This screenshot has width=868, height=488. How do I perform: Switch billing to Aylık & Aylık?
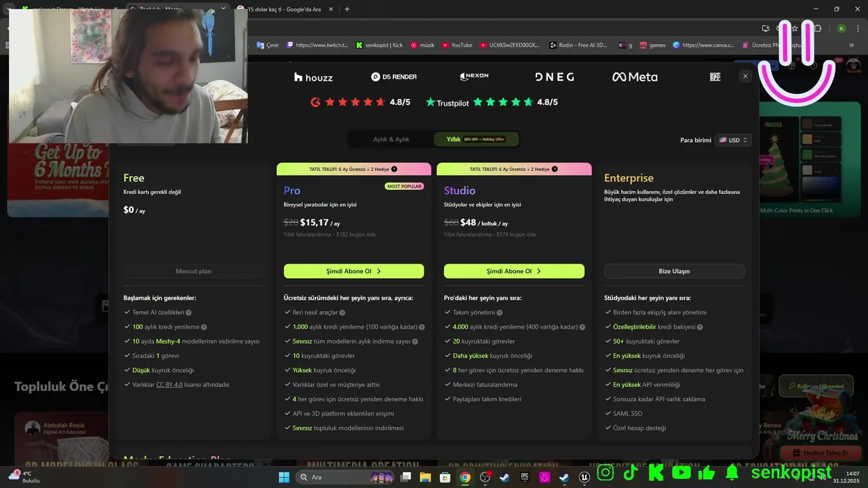[x=391, y=140]
